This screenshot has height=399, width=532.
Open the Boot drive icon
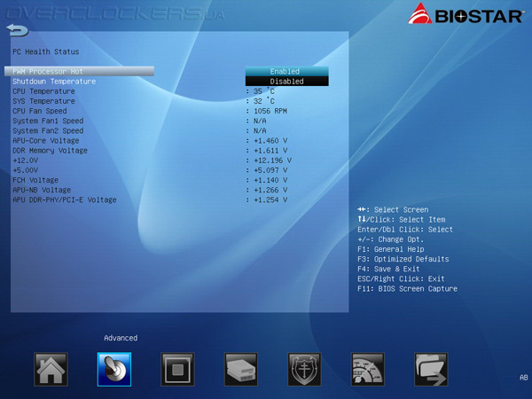coord(241,369)
